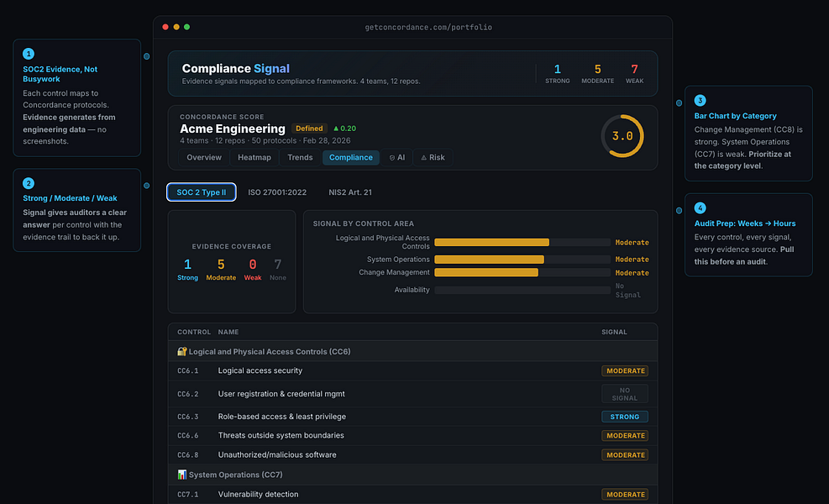Click the green up-arrow next to 0.20
Image resolution: width=829 pixels, height=504 pixels.
(x=336, y=129)
